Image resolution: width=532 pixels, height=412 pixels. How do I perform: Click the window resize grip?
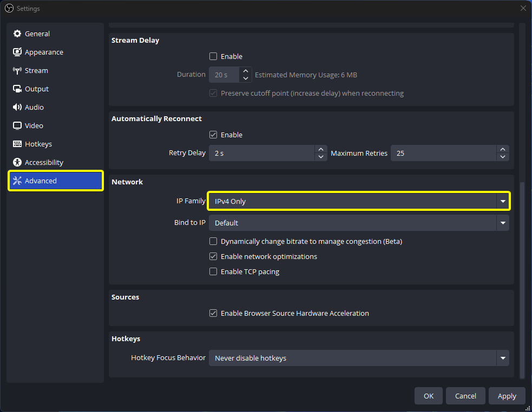[x=528, y=409]
